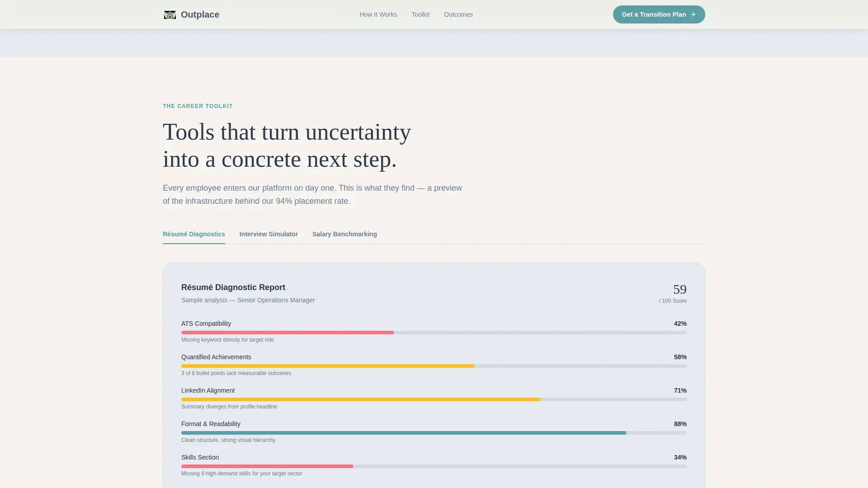
Task: Click the LinkedIn Alignment progress bar
Action: [x=434, y=399]
